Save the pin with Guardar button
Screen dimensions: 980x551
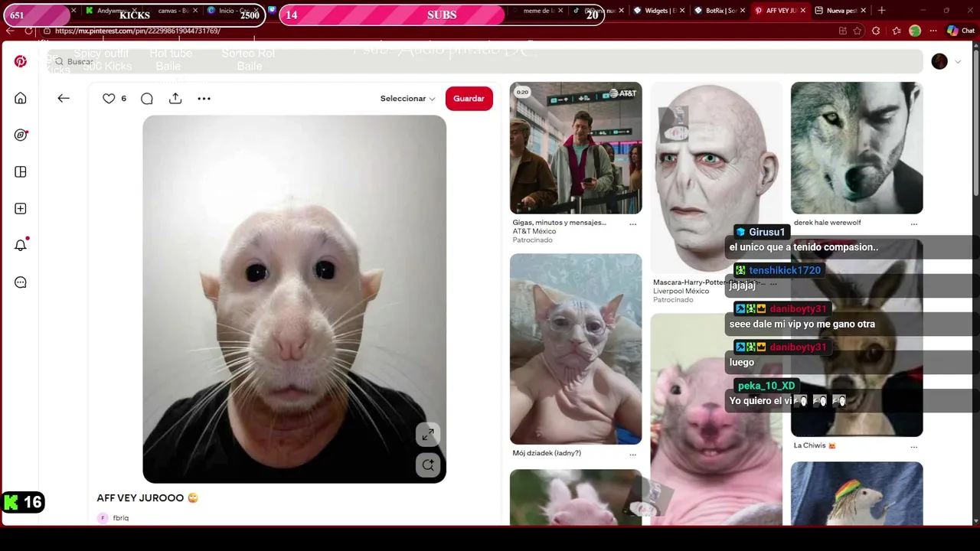[x=469, y=99]
